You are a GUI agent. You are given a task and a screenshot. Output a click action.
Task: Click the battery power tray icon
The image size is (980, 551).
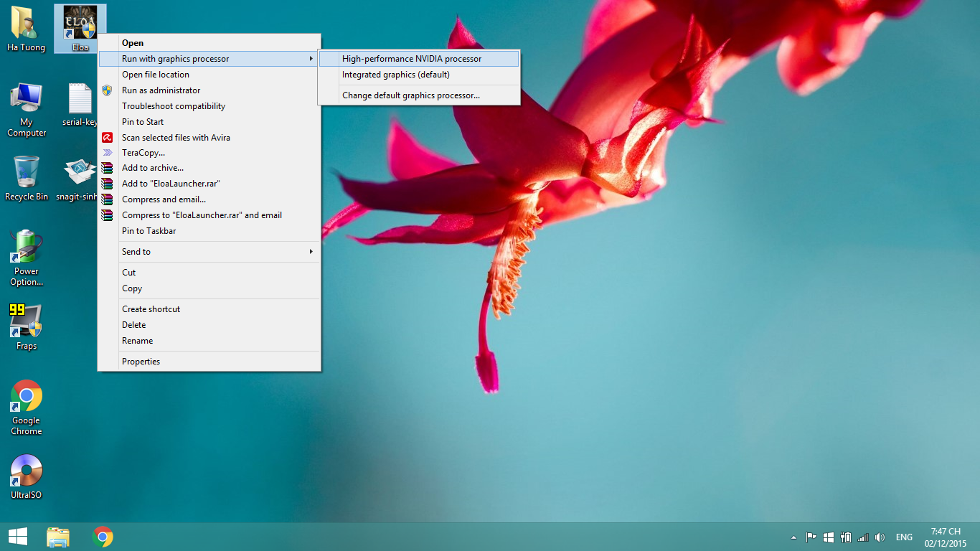click(x=846, y=537)
